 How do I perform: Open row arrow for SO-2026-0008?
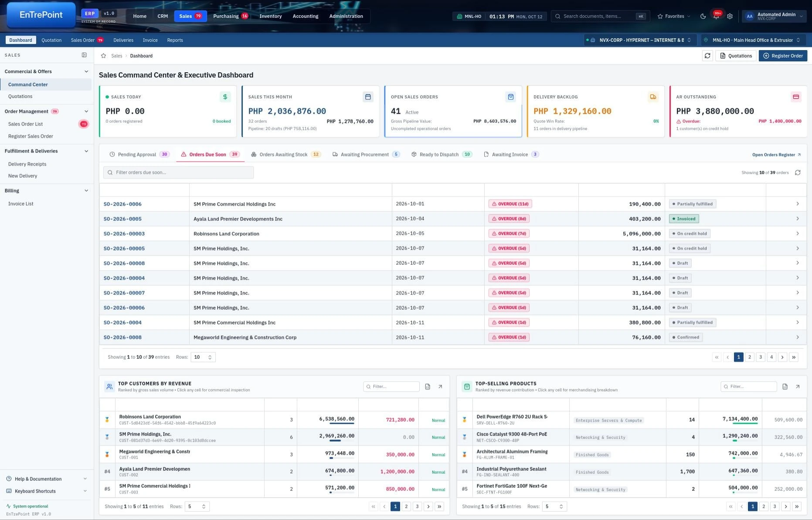pos(798,337)
